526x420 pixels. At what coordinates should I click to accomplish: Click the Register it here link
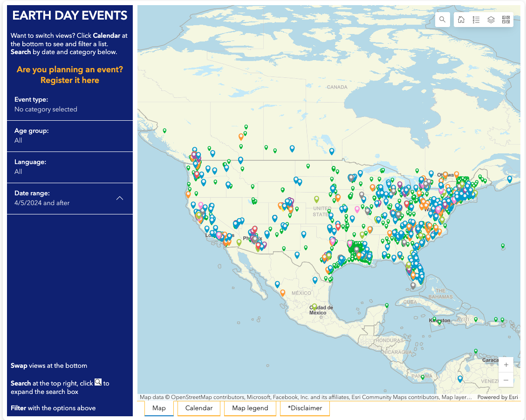(x=70, y=80)
